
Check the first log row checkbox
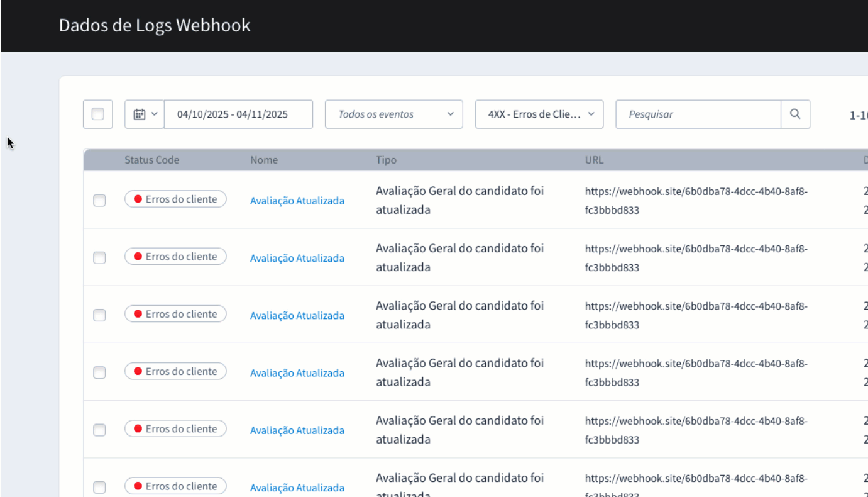(99, 201)
